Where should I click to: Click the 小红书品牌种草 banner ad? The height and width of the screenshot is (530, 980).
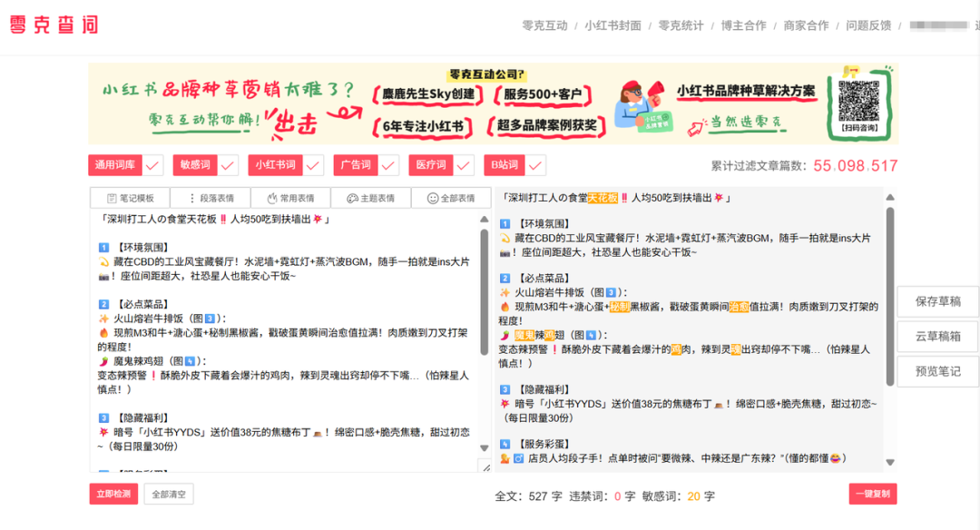[x=493, y=103]
